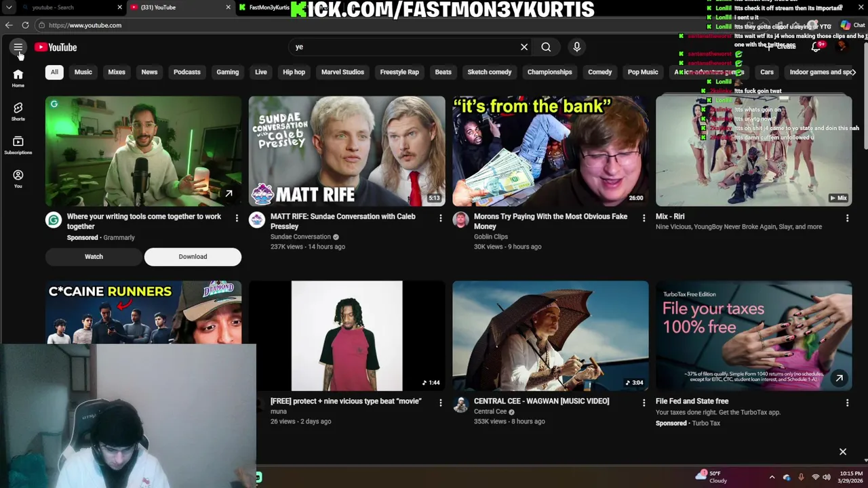Select the Pop Music filter chip
868x488 pixels.
click(643, 72)
